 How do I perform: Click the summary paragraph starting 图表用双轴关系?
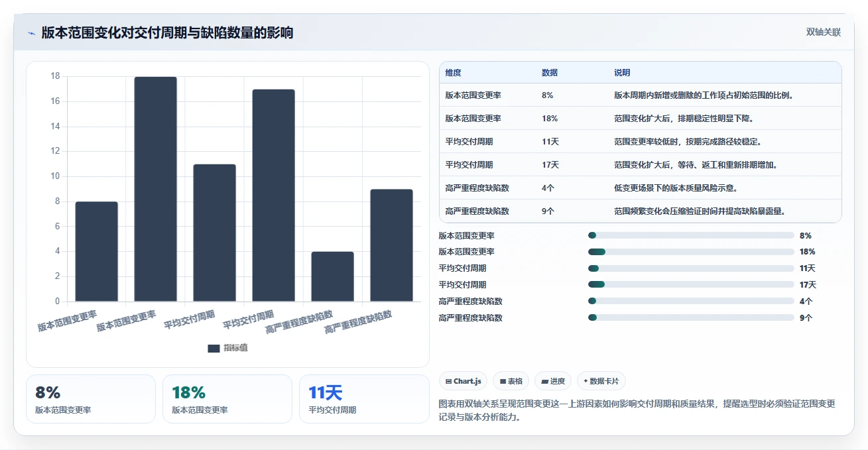[x=637, y=410]
